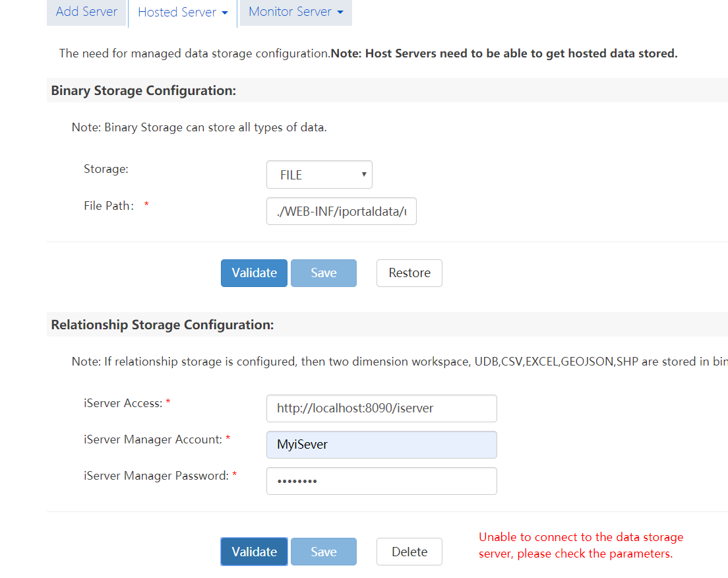This screenshot has height=578, width=728.
Task: Expand the Monitor Server dropdown caret
Action: (x=340, y=13)
